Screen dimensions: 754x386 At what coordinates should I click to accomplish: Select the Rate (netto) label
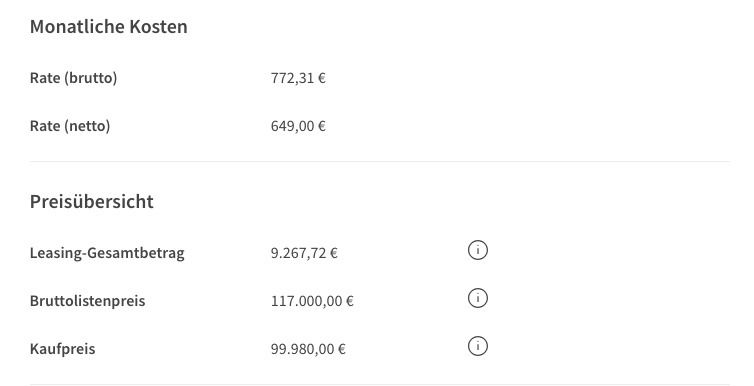point(70,126)
